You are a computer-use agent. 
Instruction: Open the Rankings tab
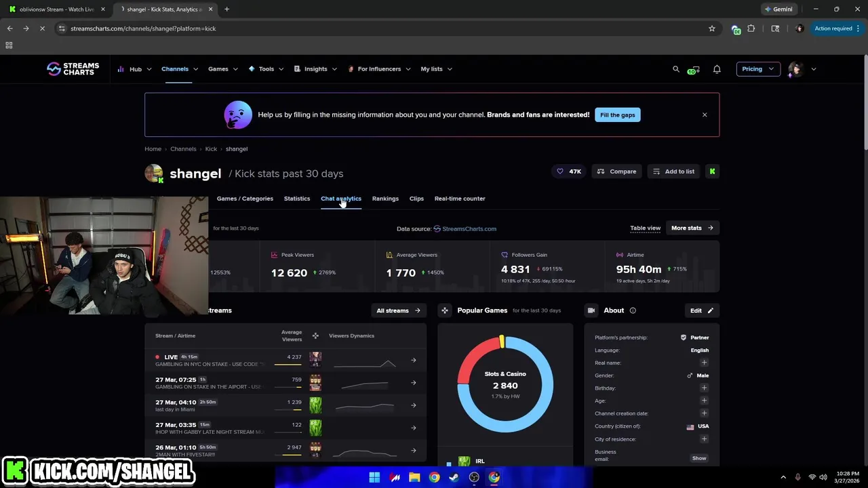click(385, 199)
